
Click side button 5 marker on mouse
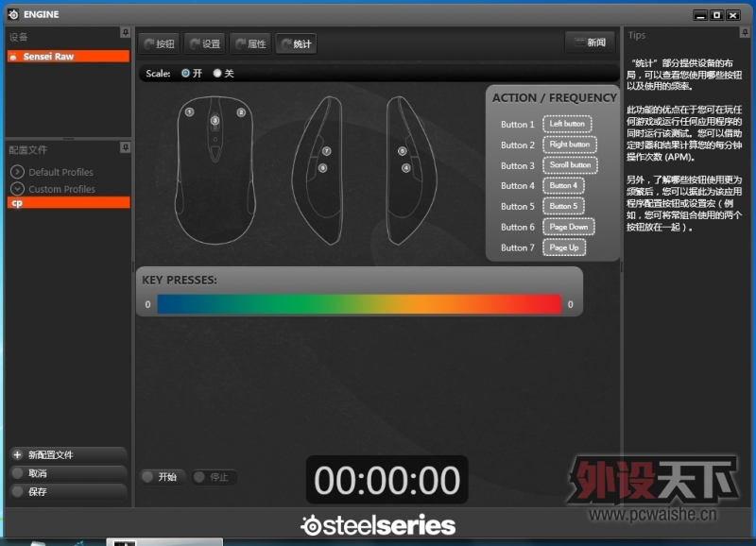pos(403,151)
